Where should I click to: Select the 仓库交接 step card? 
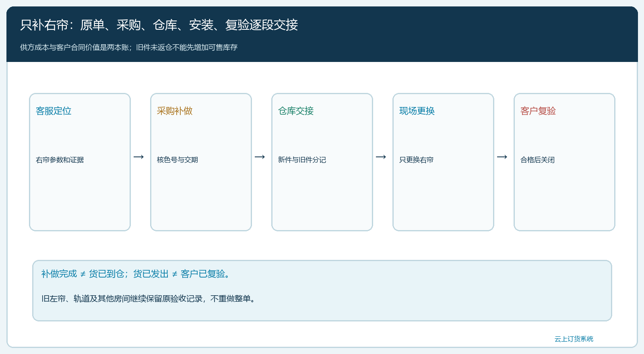322,162
